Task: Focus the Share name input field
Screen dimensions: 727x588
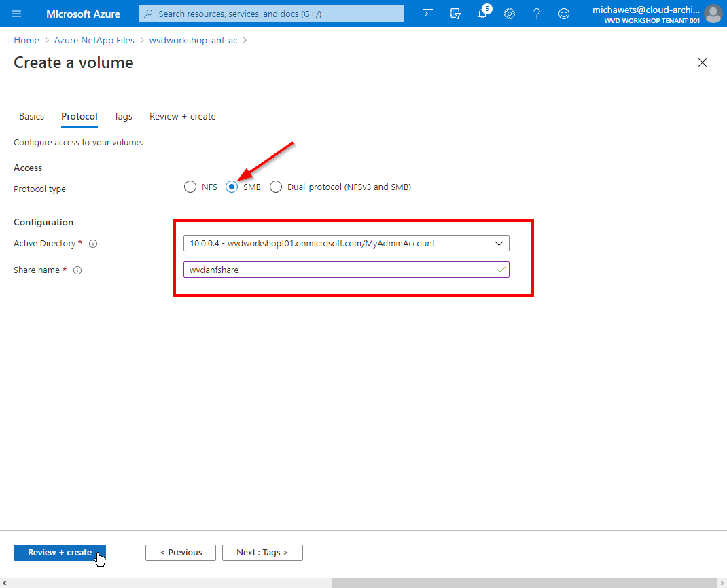Action: click(x=347, y=270)
